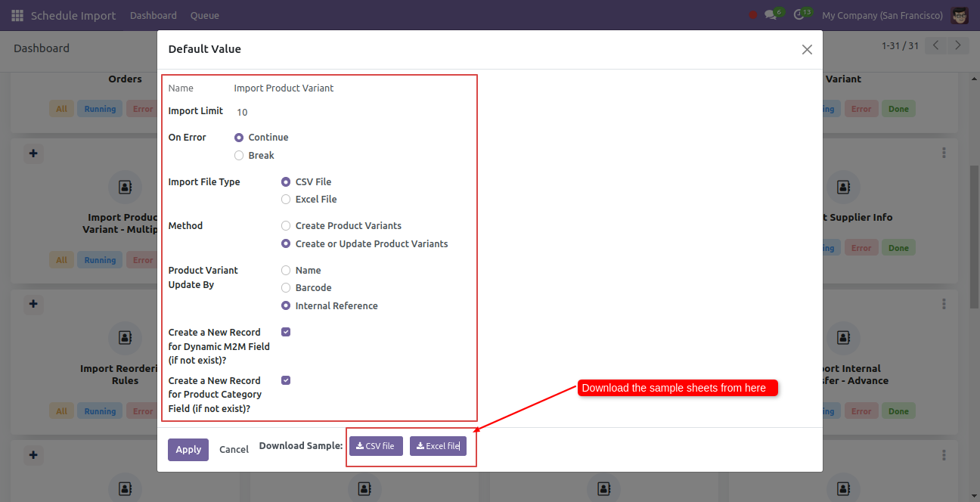Viewport: 980px width, 502px height.
Task: Update product variant by Internal Reference
Action: (286, 305)
